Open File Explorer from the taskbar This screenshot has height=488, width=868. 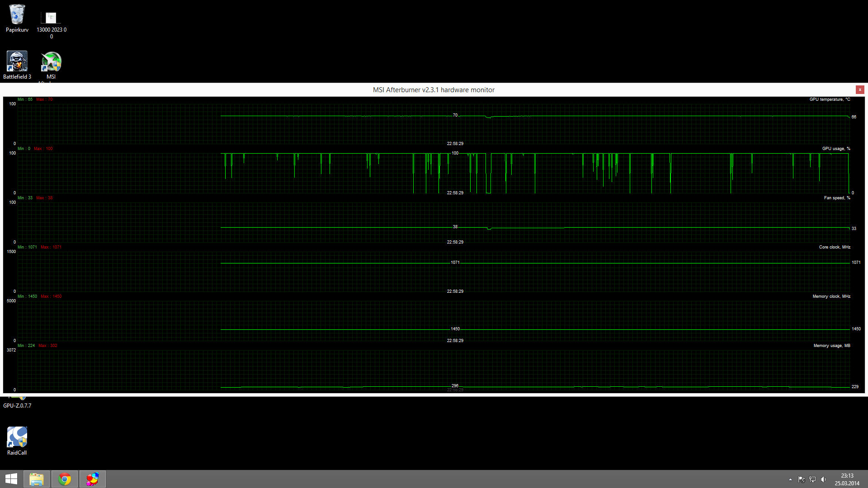pyautogui.click(x=37, y=479)
